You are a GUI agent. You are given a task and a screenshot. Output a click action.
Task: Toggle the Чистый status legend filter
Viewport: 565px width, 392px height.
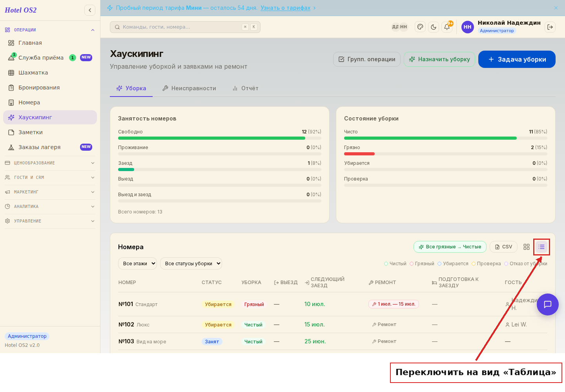[395, 264]
